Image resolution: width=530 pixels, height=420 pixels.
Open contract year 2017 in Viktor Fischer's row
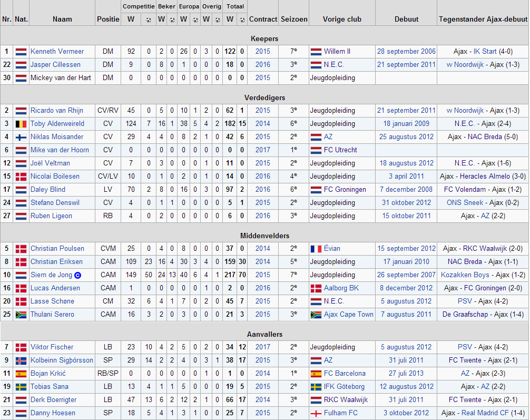pos(263,347)
